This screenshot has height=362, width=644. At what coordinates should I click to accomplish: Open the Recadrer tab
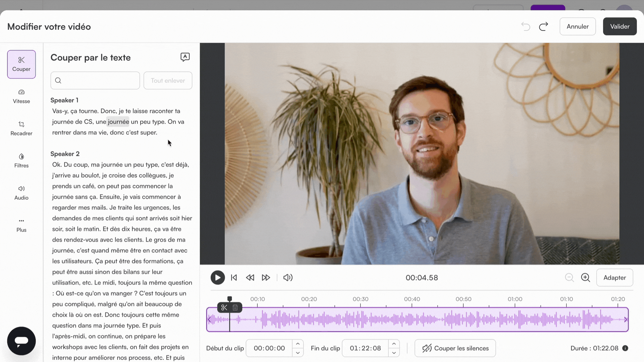[21, 128]
